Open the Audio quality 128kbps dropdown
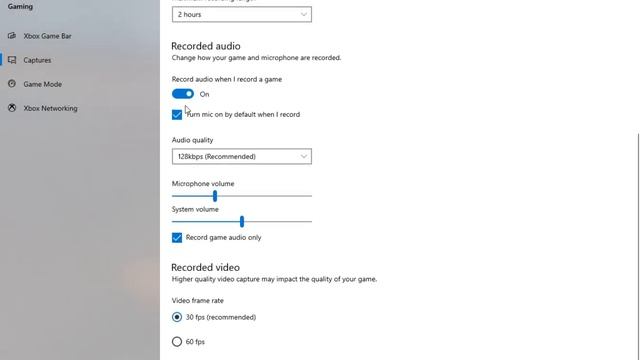 point(242,156)
